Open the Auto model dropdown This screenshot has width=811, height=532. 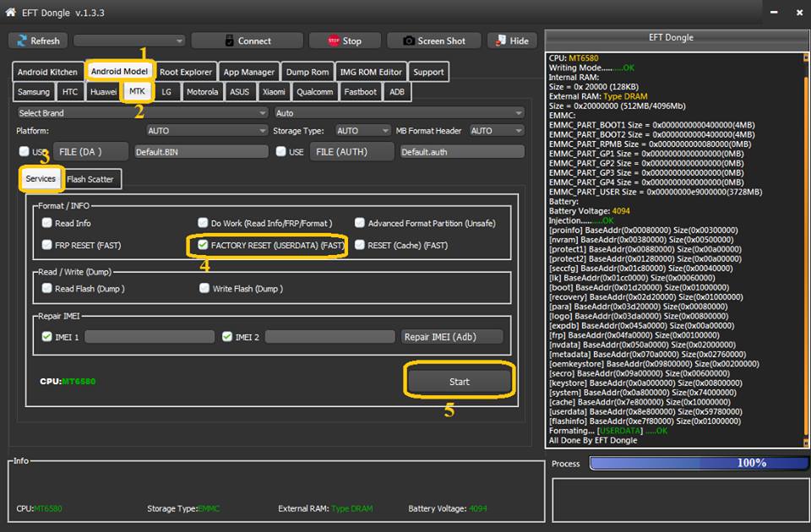(399, 112)
